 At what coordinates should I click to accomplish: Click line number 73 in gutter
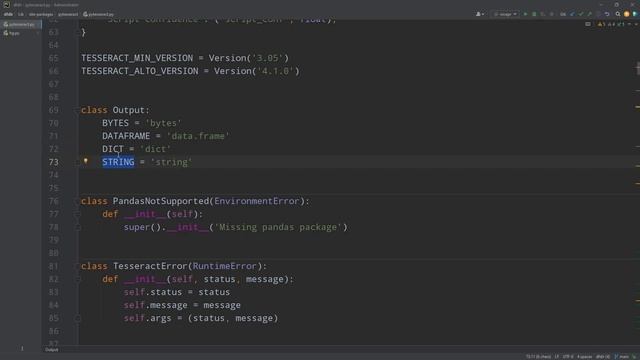click(x=53, y=162)
